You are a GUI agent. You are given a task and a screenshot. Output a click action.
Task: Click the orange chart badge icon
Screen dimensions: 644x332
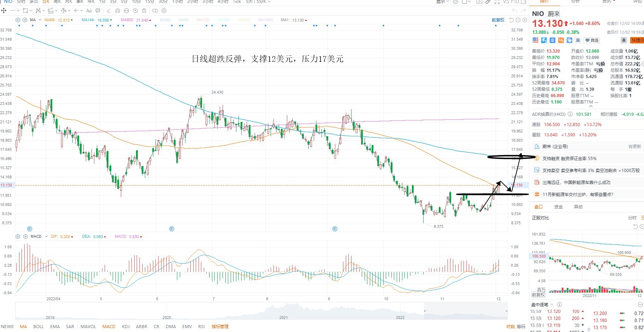coord(561,40)
